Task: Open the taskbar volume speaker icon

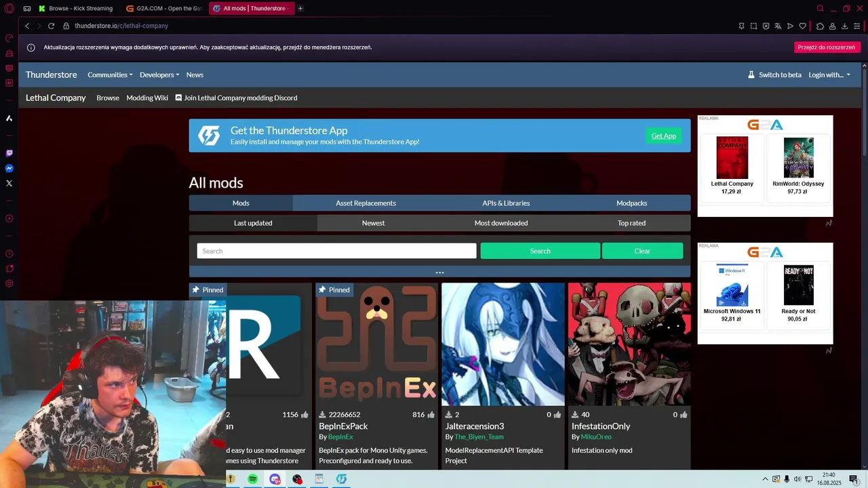Action: tap(797, 479)
